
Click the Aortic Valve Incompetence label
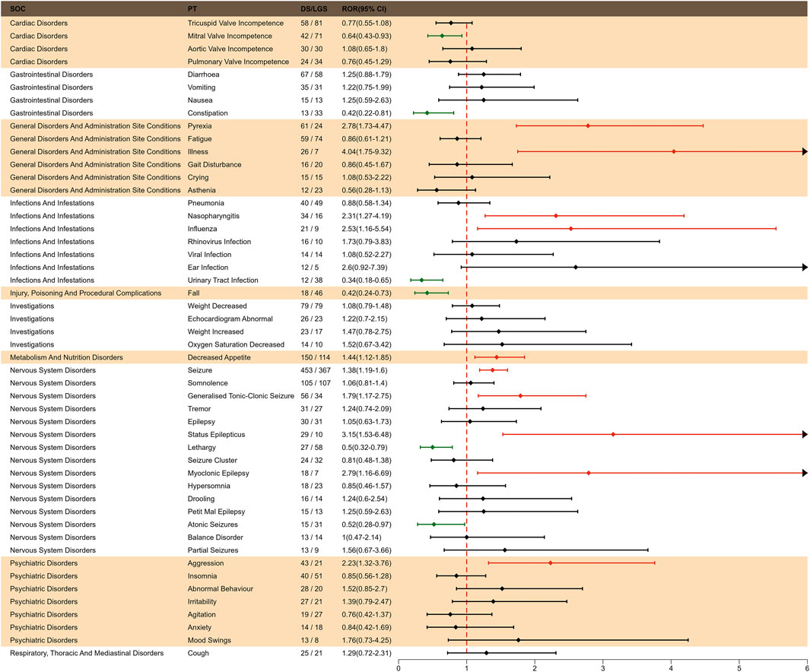230,49
